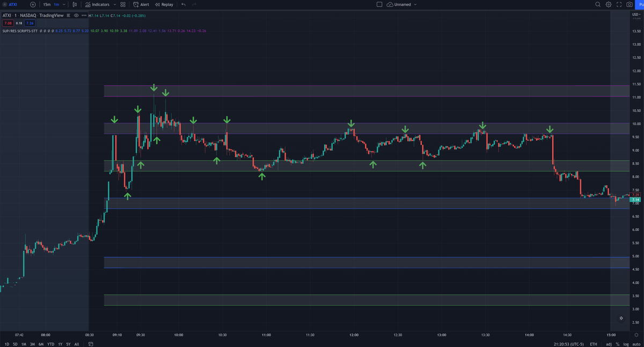Click the 7.14 current price label
The image size is (644, 347).
(636, 199)
